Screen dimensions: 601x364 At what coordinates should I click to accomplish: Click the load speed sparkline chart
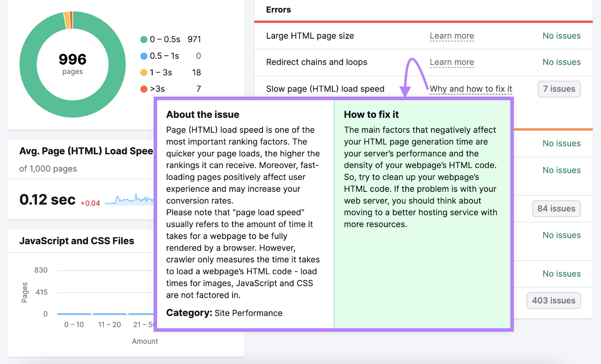pos(129,199)
